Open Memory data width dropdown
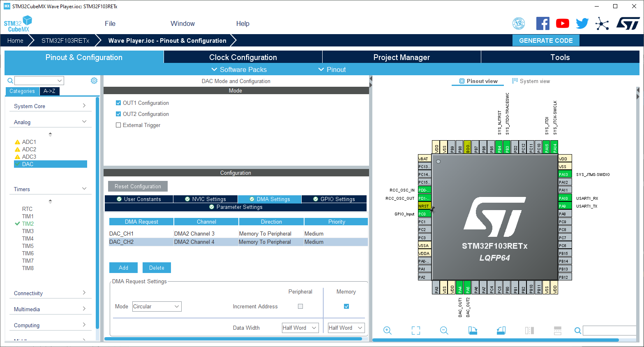This screenshot has height=347, width=644. tap(346, 328)
